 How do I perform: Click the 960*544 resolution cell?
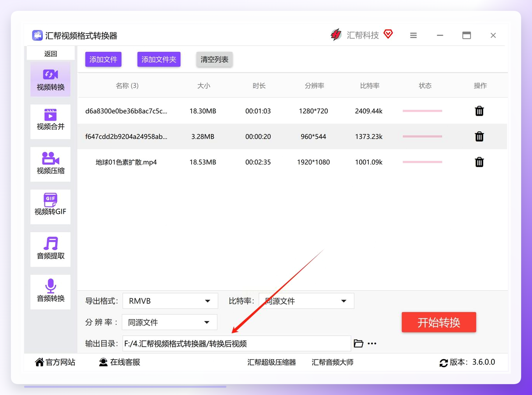pyautogui.click(x=314, y=137)
